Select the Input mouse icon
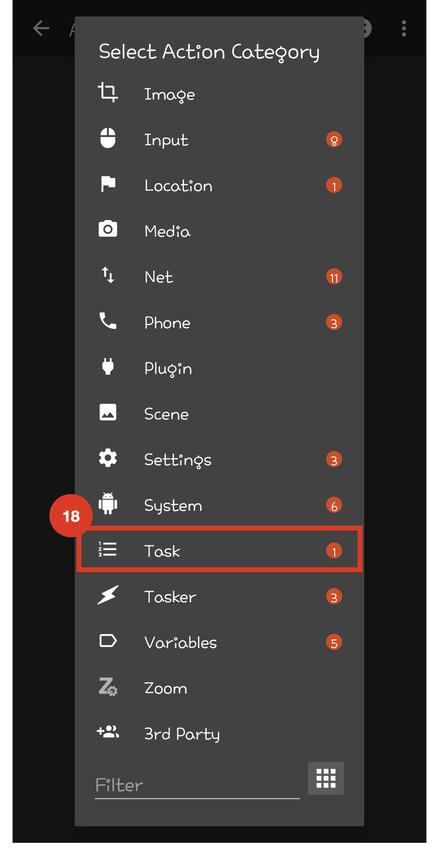This screenshot has height=868, width=439. point(108,138)
